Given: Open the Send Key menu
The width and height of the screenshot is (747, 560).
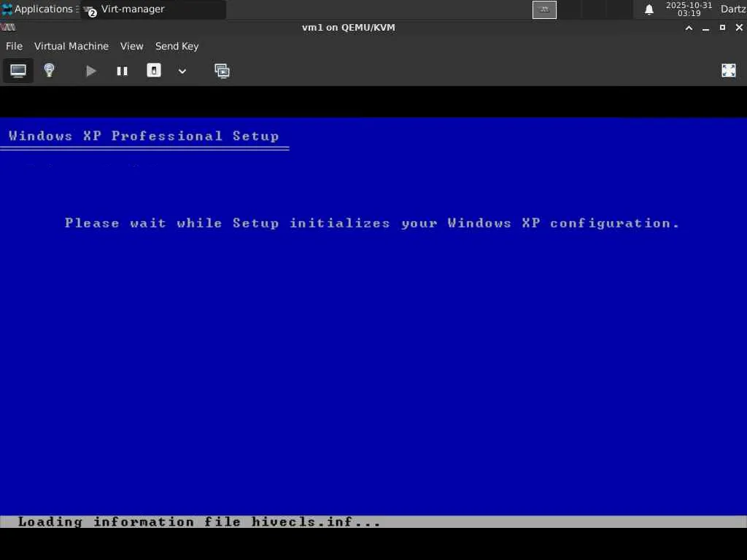Looking at the screenshot, I should click(177, 46).
